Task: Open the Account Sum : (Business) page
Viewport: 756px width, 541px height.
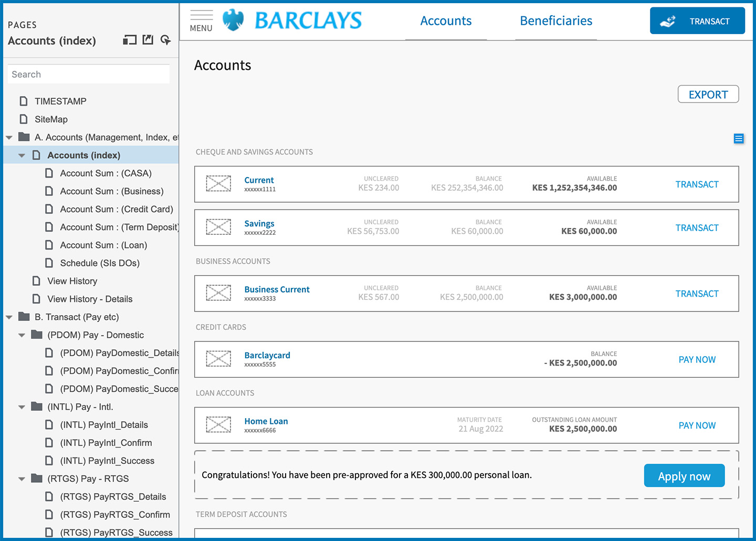Action: pyautogui.click(x=112, y=191)
